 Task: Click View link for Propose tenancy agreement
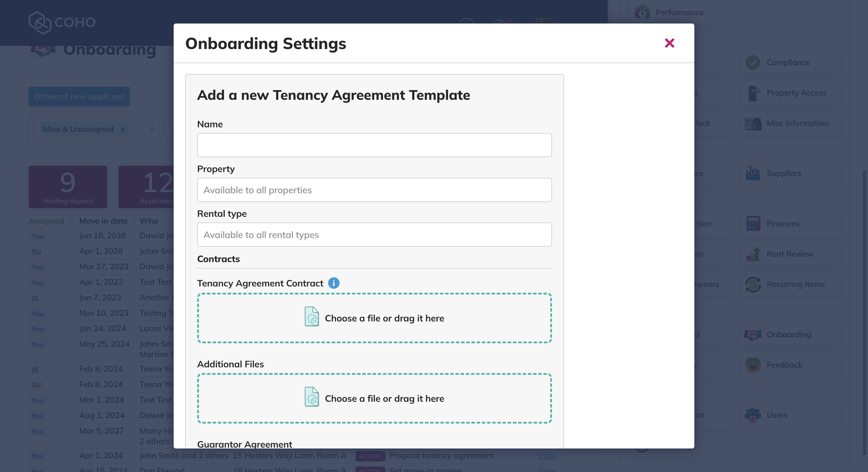pos(547,455)
